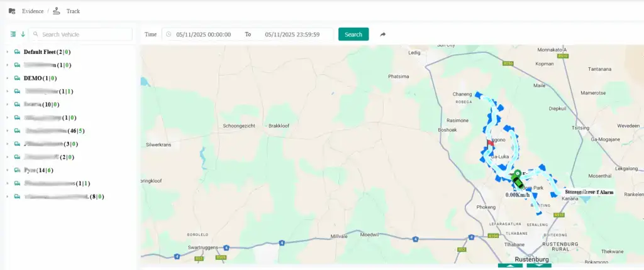
Task: Click the DEMO fleet truck icon
Action: 17,78
